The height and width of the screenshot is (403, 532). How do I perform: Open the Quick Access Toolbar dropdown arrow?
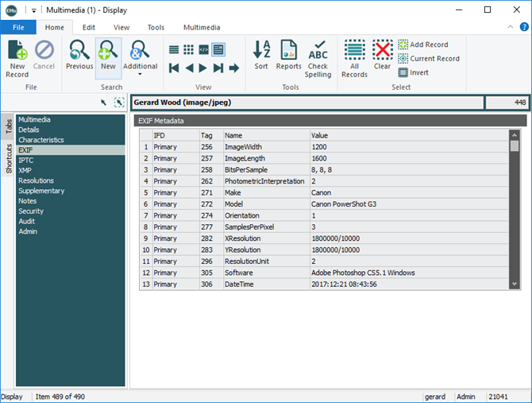click(34, 10)
